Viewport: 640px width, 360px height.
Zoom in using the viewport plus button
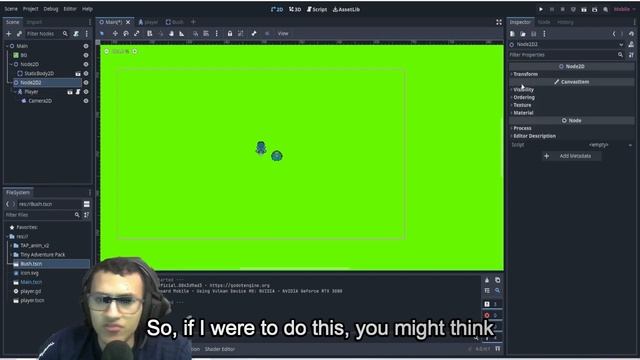tap(135, 51)
